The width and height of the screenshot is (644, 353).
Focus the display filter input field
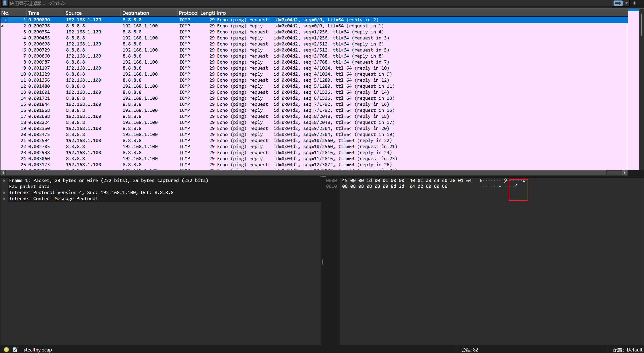pos(309,3)
